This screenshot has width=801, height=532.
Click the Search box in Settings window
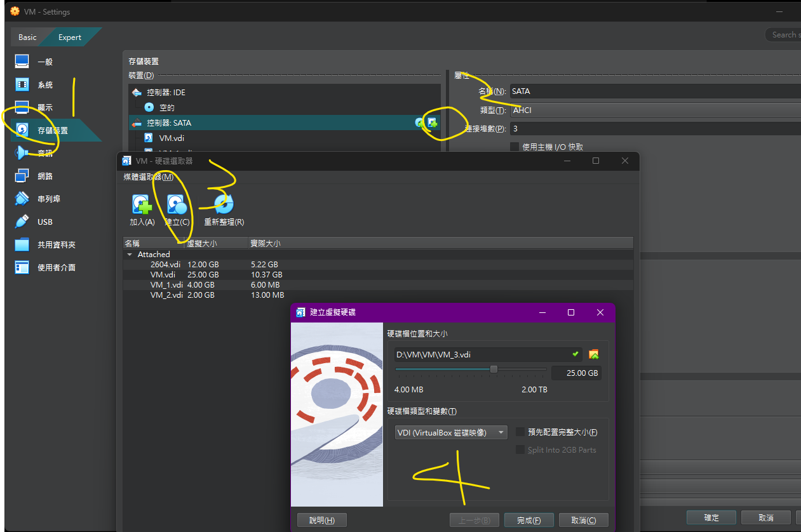(783, 35)
